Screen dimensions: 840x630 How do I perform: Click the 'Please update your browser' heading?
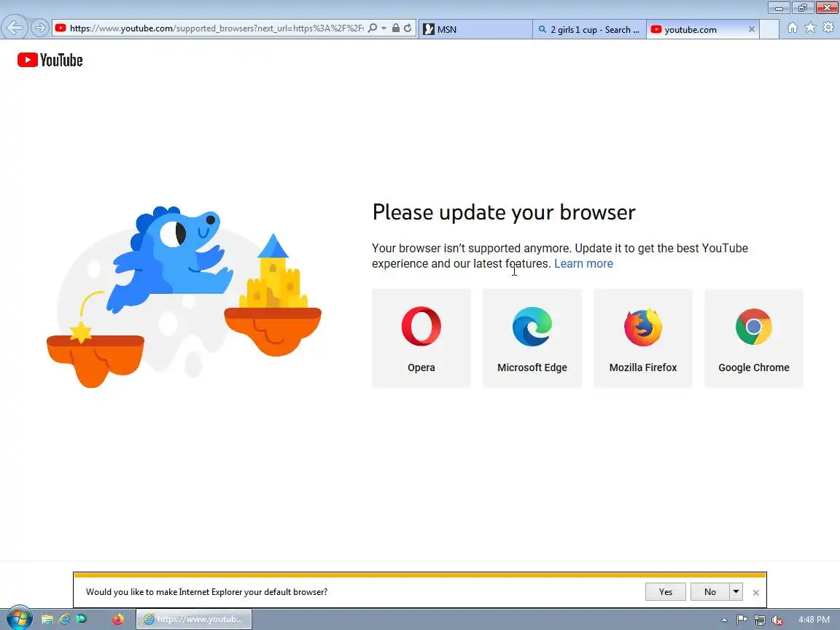504,213
